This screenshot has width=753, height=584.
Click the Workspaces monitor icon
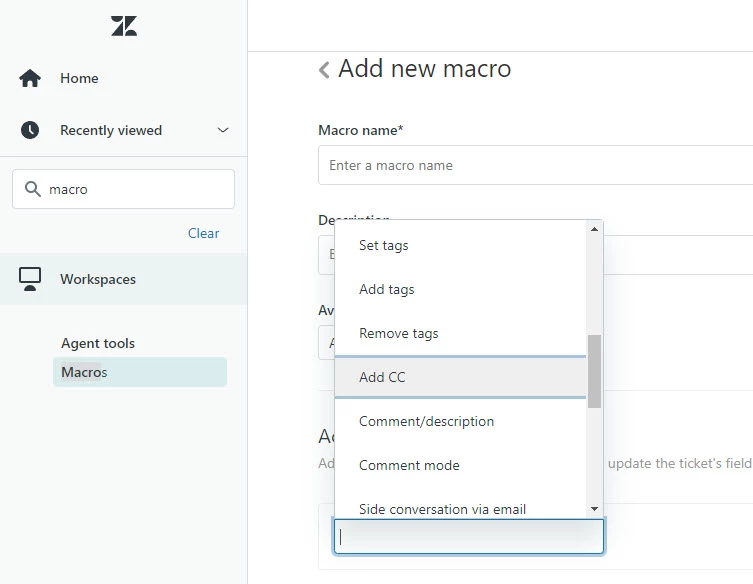point(30,279)
